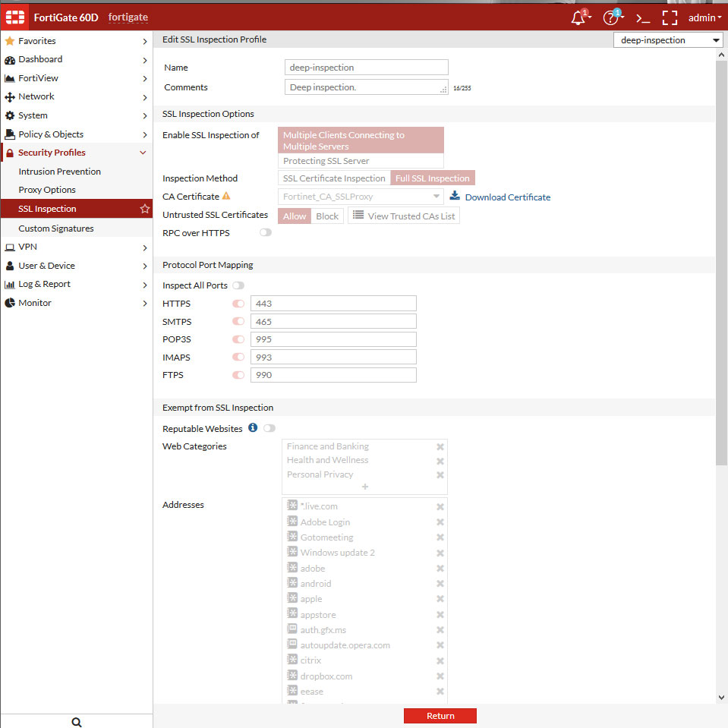Click the fortigate hostname link

[128, 17]
